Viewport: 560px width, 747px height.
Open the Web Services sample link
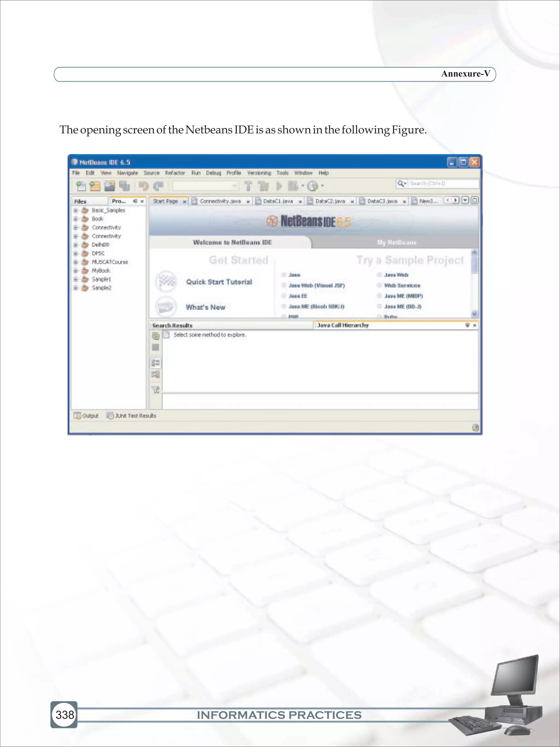[402, 285]
